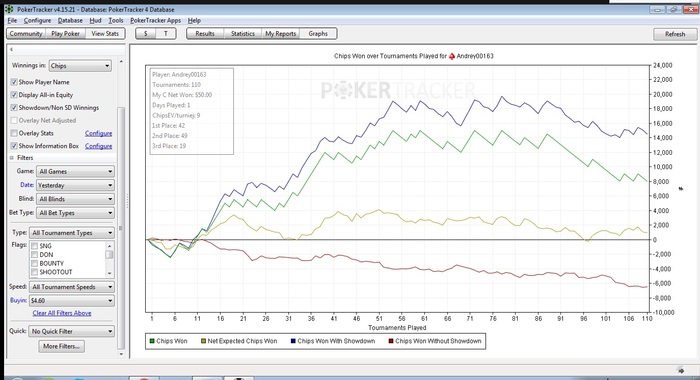The image size is (700, 380).
Task: Click the information box on the graph
Action: coord(192,112)
